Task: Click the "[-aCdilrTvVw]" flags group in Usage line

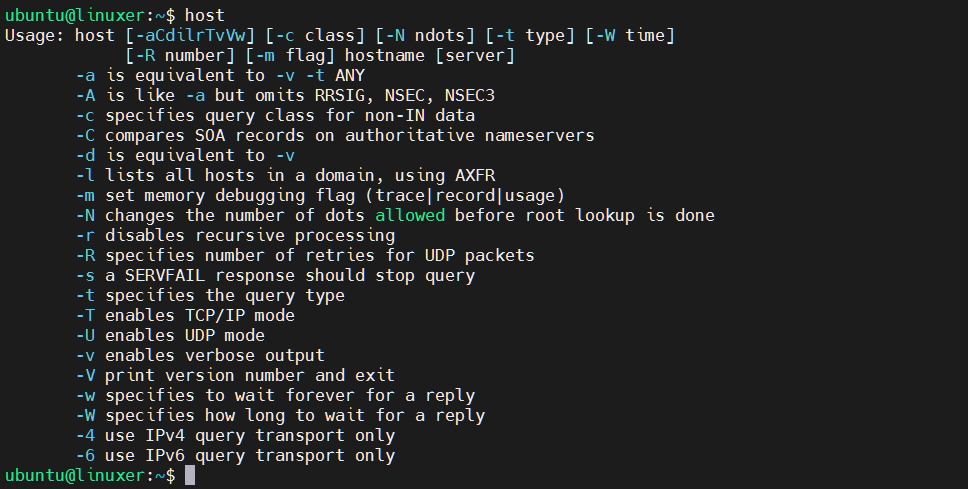Action: [190, 35]
